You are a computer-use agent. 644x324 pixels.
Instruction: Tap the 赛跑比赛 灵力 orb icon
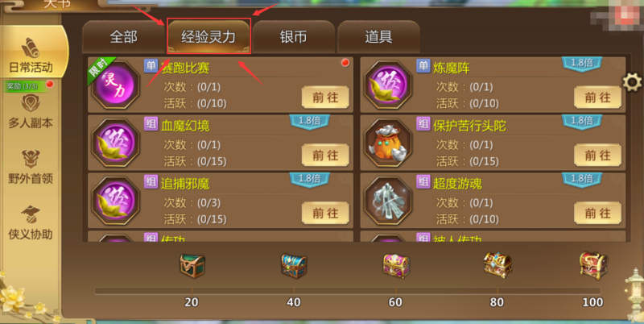click(115, 86)
